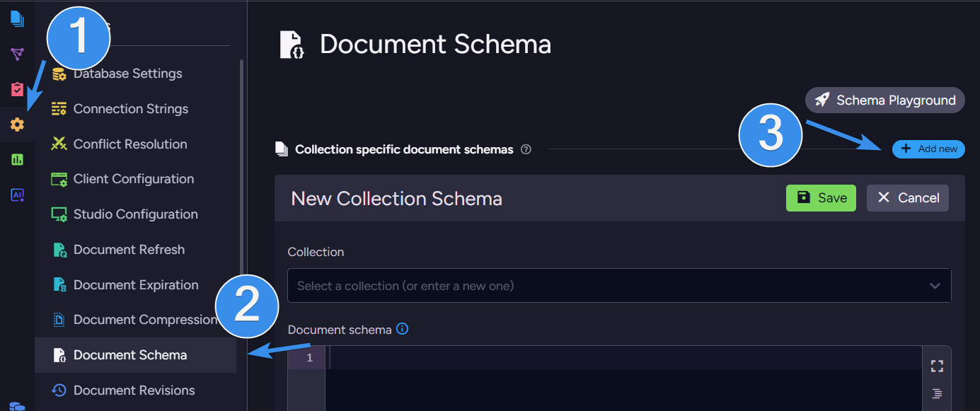This screenshot has height=411, width=980.
Task: Open the Documents icon in left rail
Action: point(17,19)
